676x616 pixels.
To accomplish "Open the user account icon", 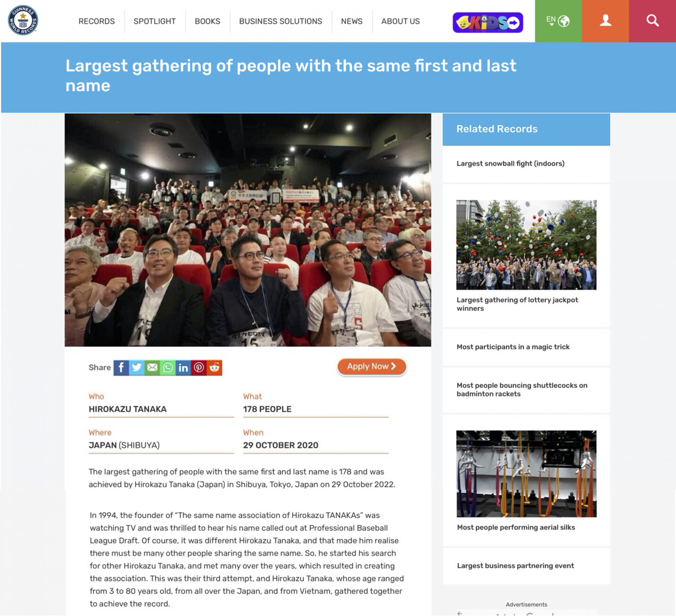I will tap(605, 21).
